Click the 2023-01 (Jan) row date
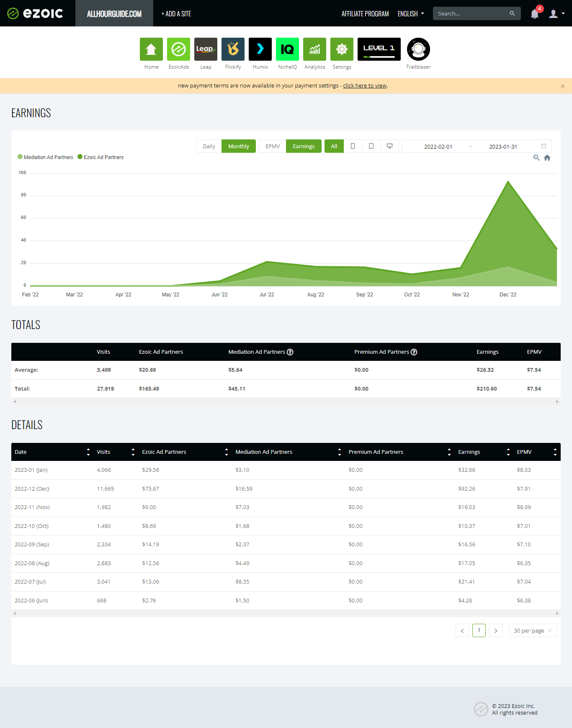Viewport: 572px width, 728px height. [31, 470]
